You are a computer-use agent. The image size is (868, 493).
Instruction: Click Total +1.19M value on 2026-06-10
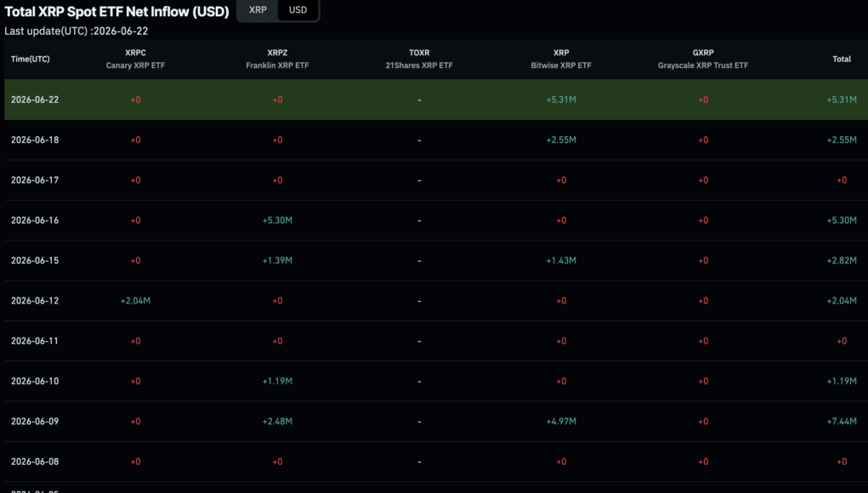[842, 382]
